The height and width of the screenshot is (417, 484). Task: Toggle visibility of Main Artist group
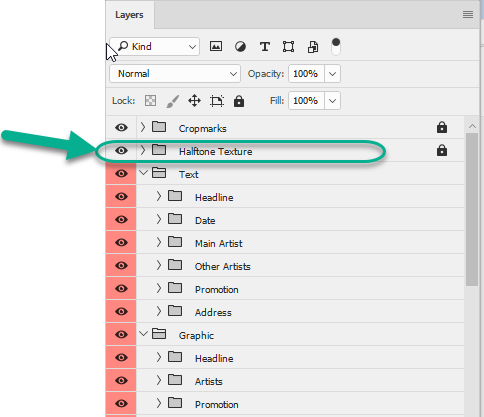pyautogui.click(x=121, y=242)
